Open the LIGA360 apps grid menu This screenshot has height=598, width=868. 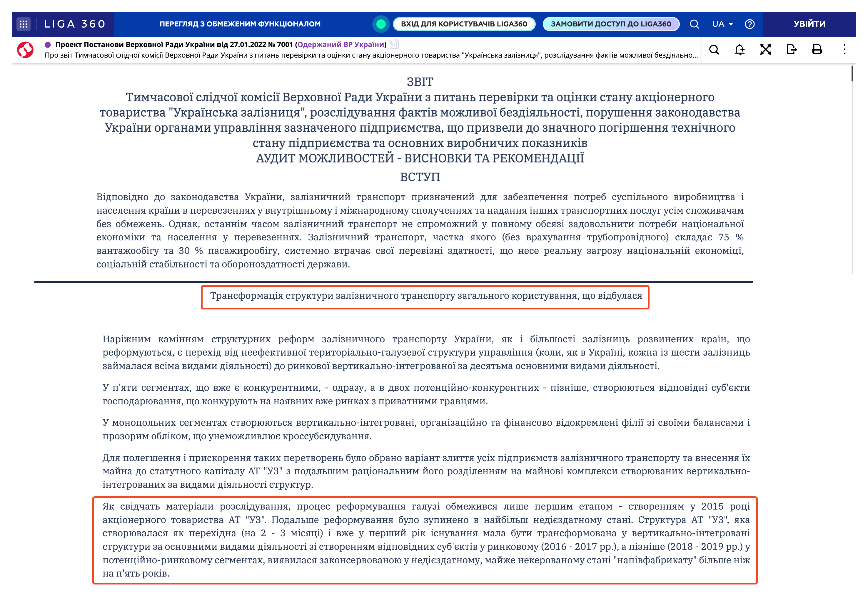click(x=24, y=24)
